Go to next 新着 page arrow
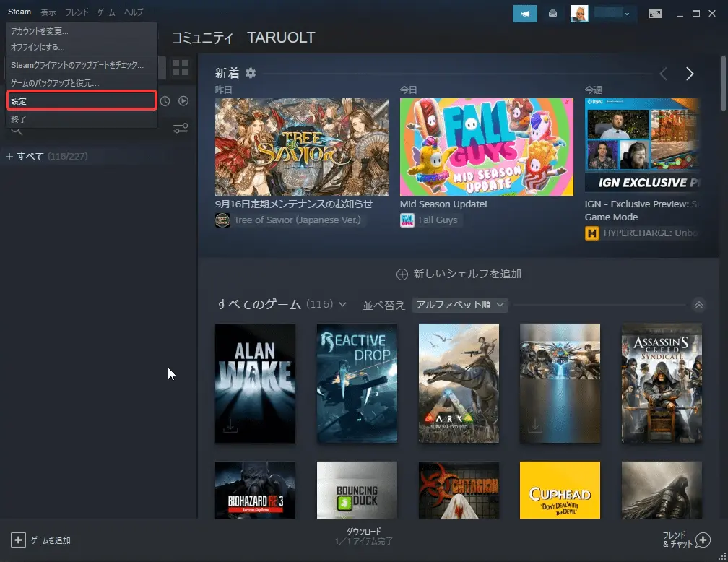This screenshot has width=728, height=562. [690, 74]
